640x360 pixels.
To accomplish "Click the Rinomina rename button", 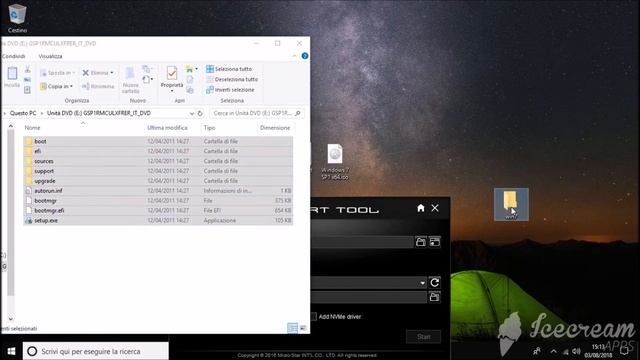I will coord(98,86).
